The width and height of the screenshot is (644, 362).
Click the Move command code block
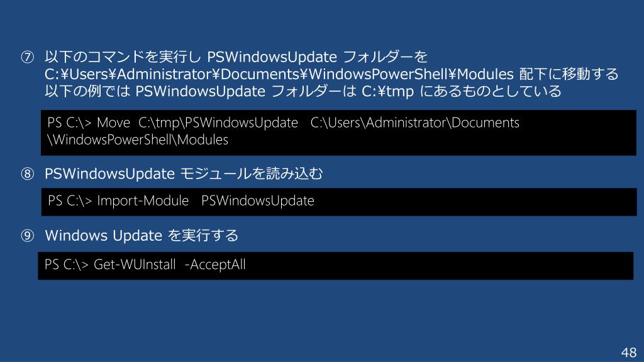[x=338, y=133]
